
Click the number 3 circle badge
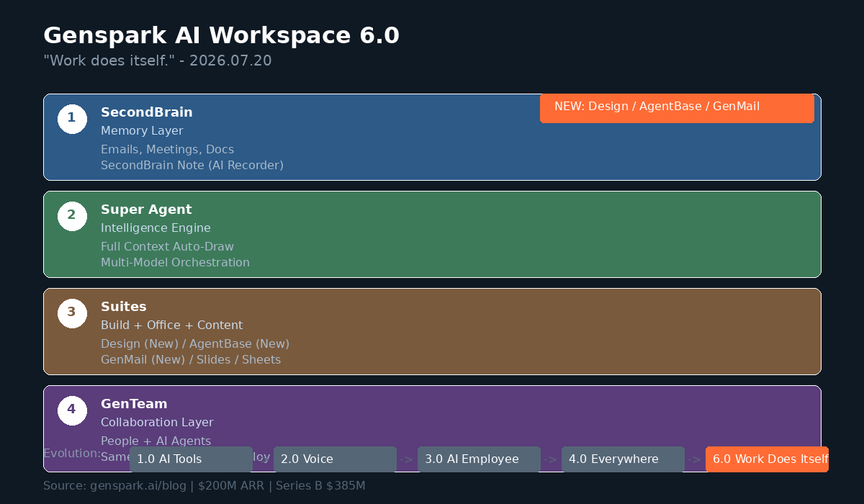[x=72, y=313]
